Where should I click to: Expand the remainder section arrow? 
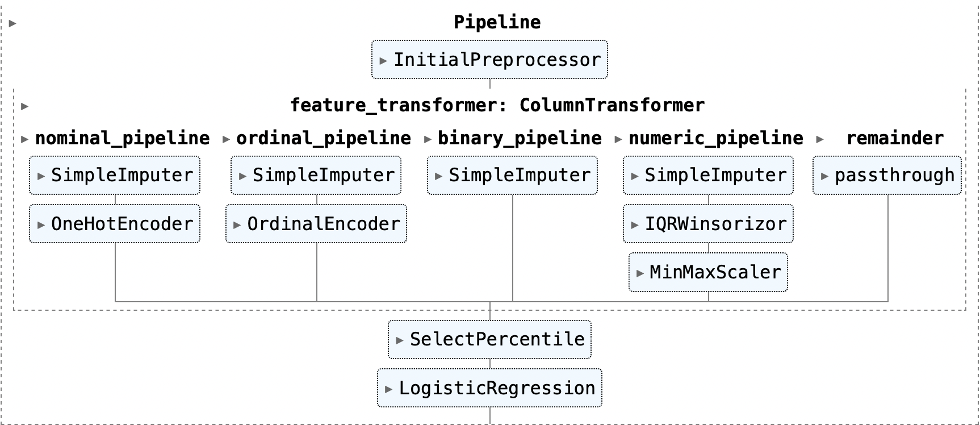coord(819,139)
